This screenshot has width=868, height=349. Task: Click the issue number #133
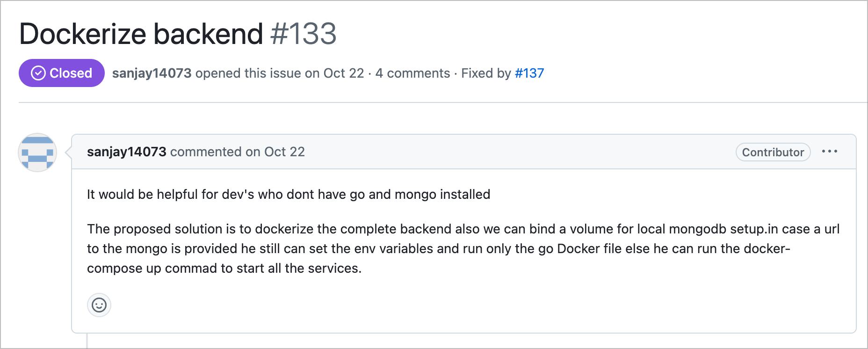click(304, 34)
